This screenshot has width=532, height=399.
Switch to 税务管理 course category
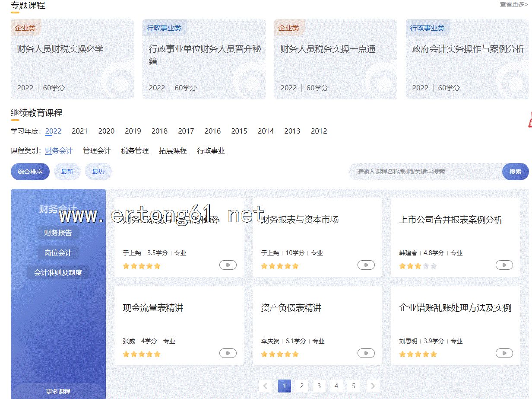(135, 151)
